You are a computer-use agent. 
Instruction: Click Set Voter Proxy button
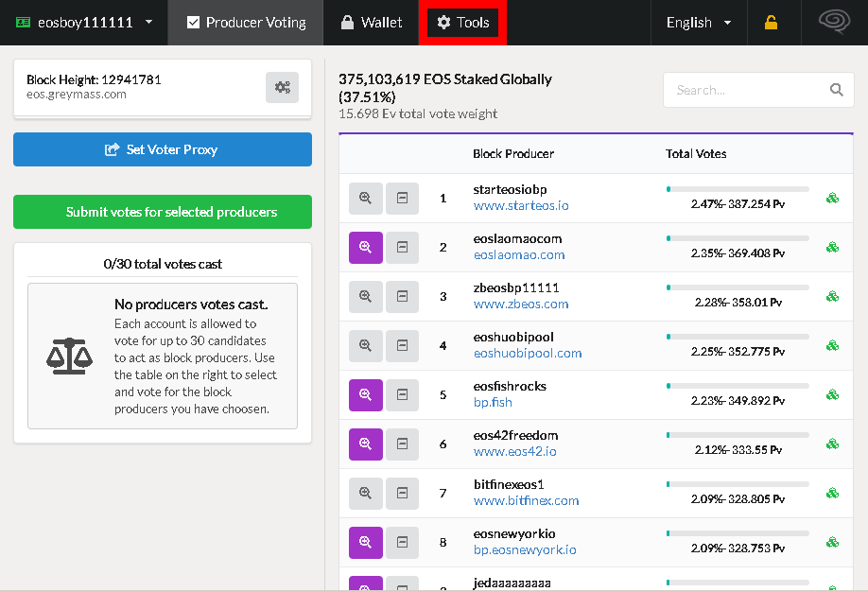click(x=163, y=149)
